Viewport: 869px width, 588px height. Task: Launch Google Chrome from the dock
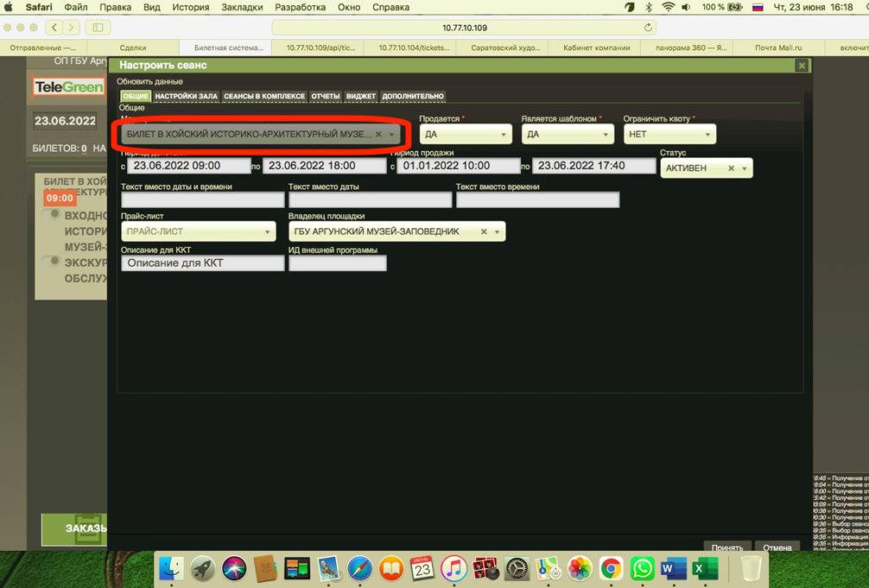[611, 568]
